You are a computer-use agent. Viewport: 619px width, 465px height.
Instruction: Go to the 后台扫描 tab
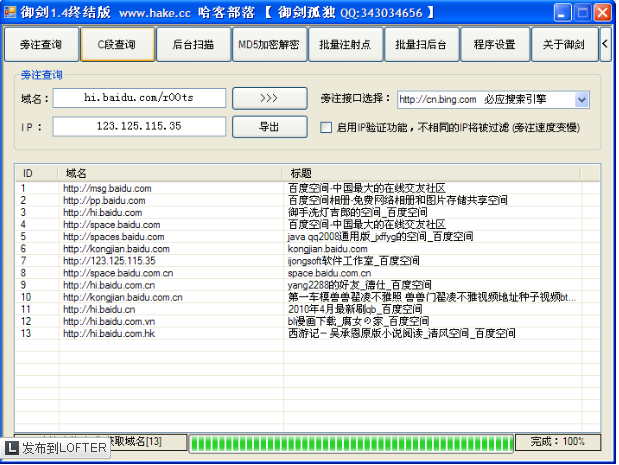point(190,45)
